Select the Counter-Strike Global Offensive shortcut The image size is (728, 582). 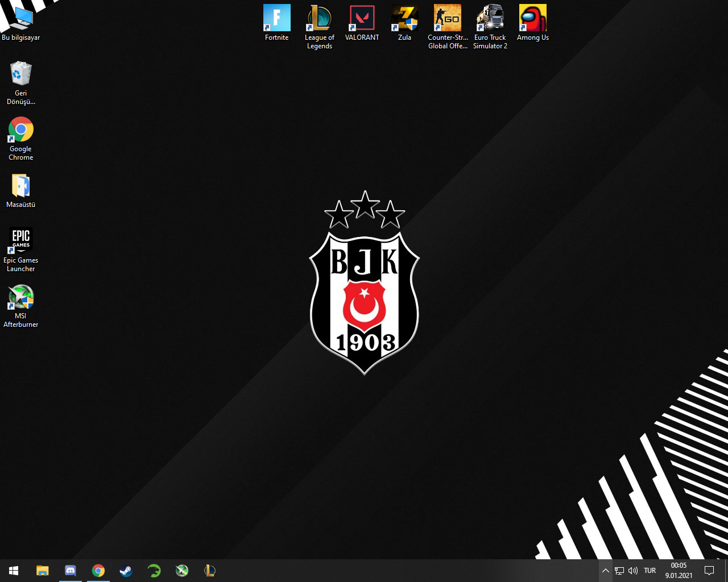coord(448,27)
